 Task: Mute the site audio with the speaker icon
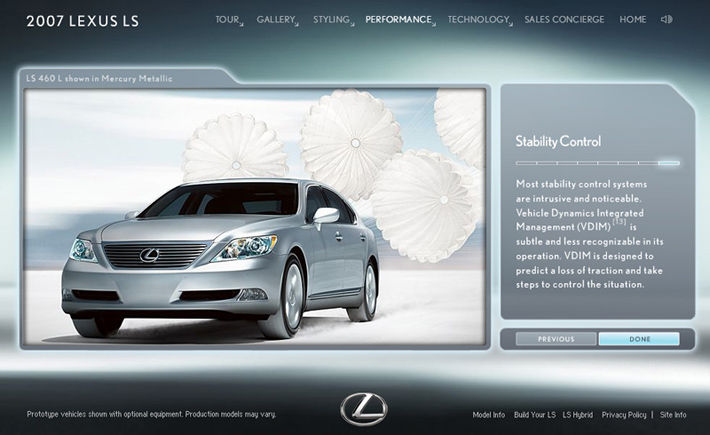tap(667, 19)
